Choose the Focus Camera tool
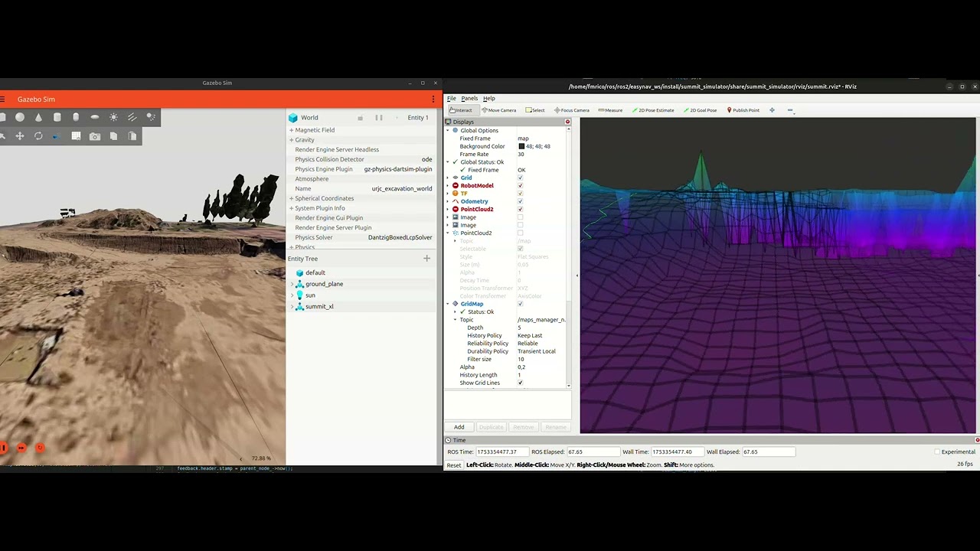980x551 pixels. (572, 110)
